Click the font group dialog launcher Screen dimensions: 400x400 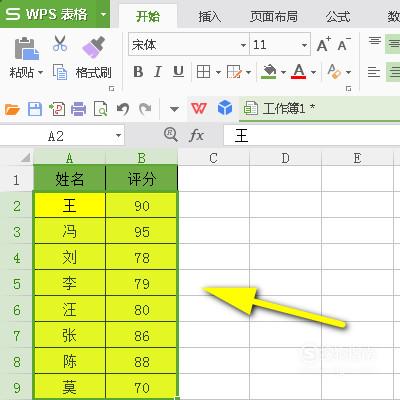[x=349, y=89]
